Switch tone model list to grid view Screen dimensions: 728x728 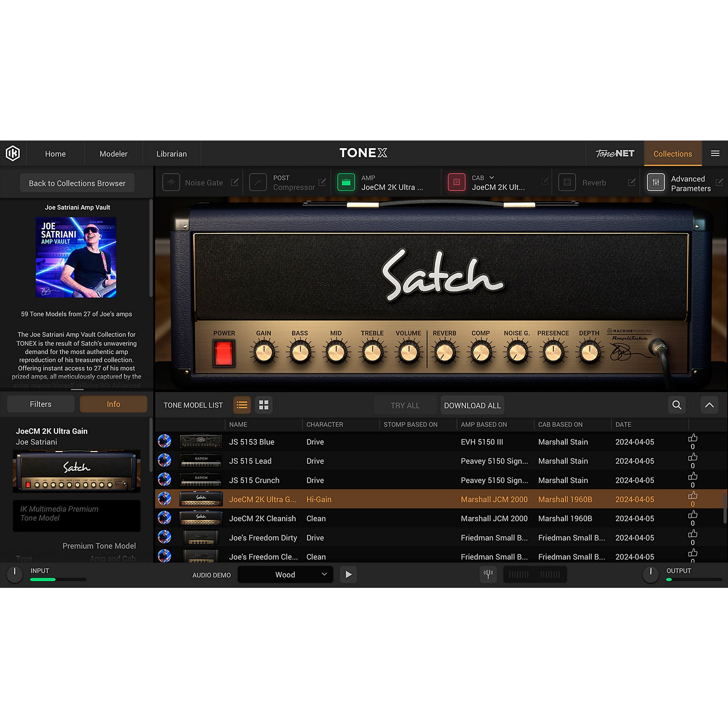click(264, 405)
